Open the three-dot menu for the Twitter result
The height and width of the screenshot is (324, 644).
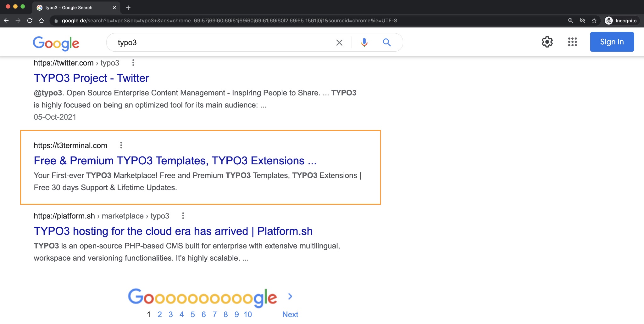133,63
